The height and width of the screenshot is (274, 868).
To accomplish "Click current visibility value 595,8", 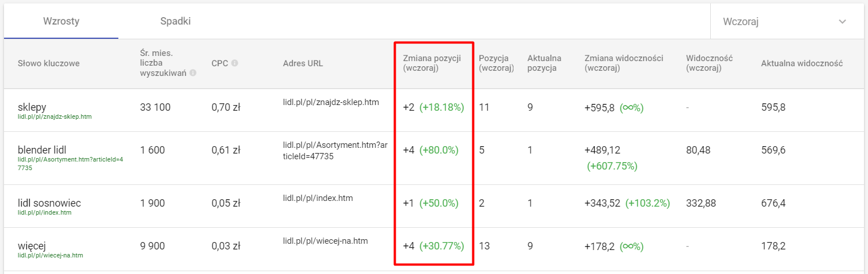I will pos(773,107).
